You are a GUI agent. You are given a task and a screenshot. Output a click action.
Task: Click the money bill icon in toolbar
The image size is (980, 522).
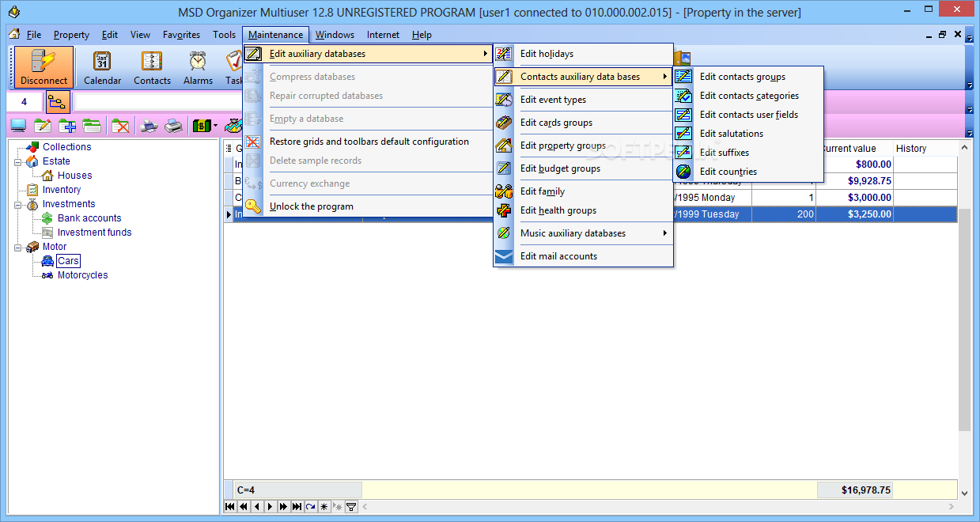coord(202,126)
